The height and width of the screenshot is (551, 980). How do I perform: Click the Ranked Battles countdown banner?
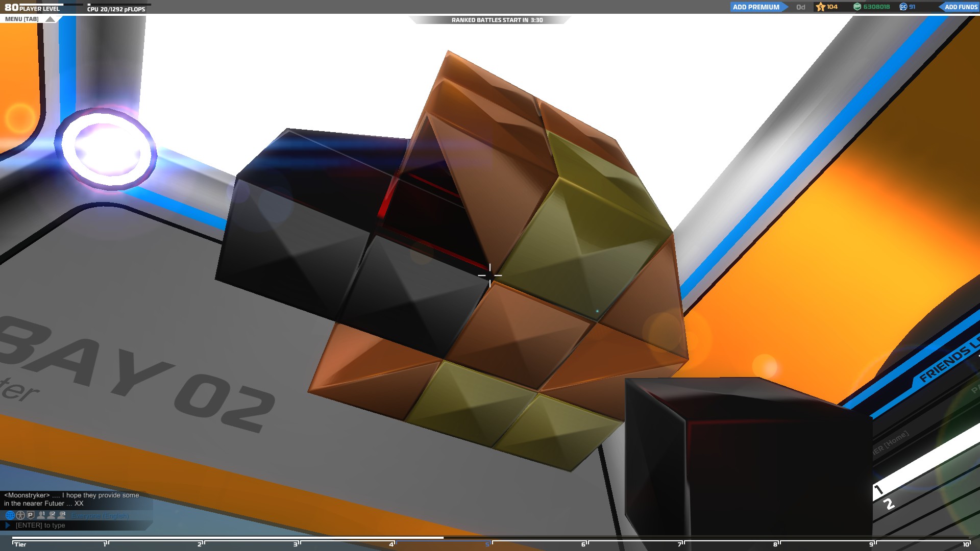tap(497, 20)
